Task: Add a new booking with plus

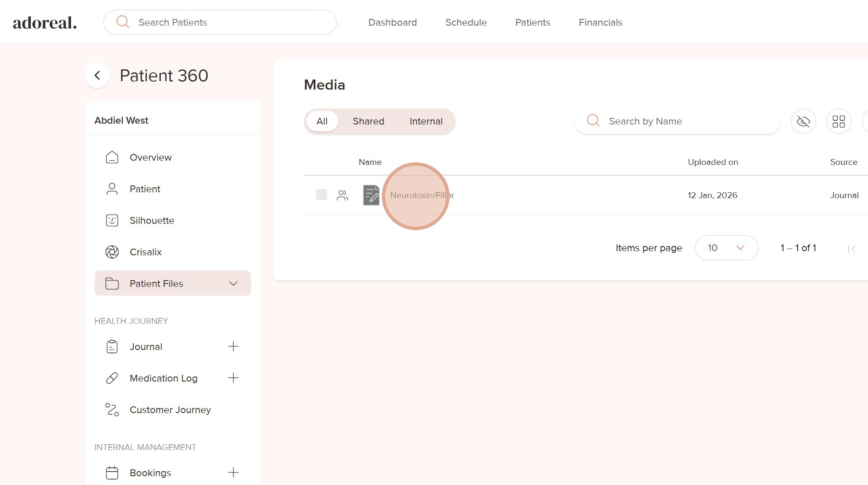Action: (233, 473)
